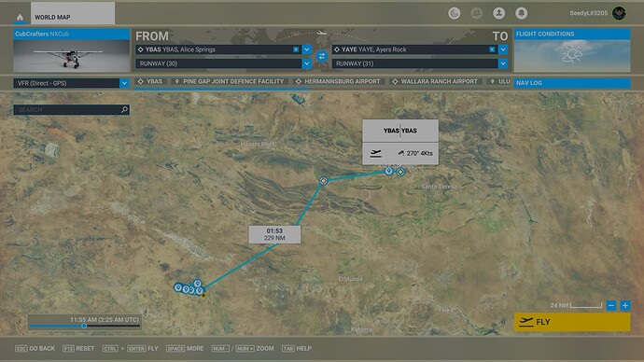Start flight with the FLY button
The image size is (644, 362).
coord(572,322)
